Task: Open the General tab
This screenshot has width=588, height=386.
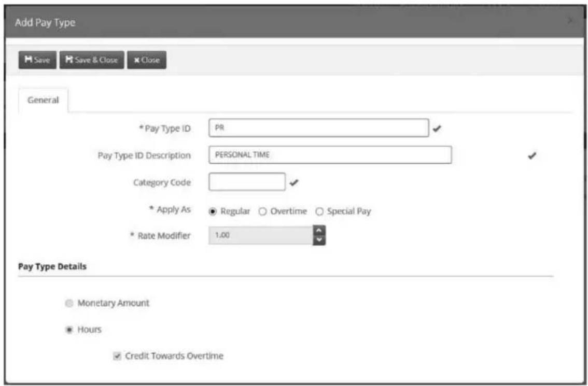Action: (43, 100)
